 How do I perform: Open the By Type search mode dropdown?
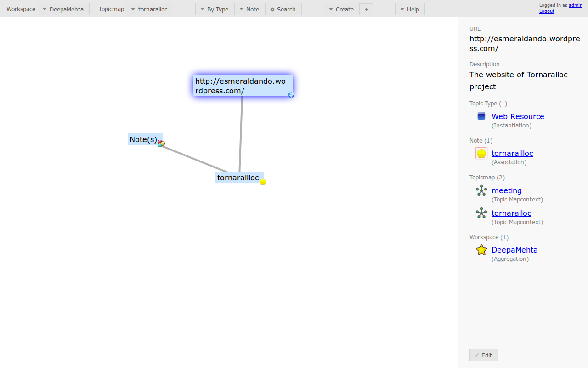(x=215, y=9)
